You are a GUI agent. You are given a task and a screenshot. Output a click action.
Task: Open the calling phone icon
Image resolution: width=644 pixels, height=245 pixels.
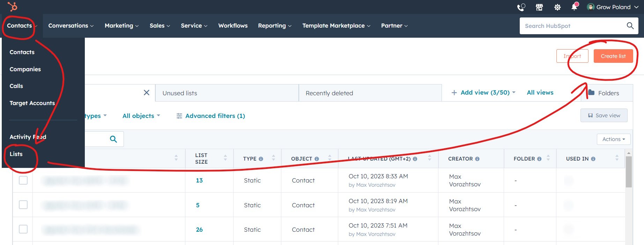(x=521, y=7)
